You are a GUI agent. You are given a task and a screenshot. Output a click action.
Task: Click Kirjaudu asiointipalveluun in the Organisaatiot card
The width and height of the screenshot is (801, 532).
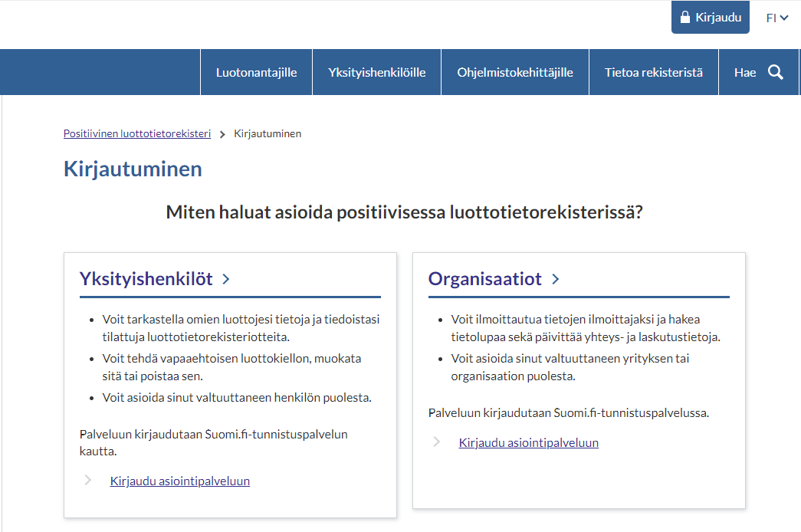[528, 442]
